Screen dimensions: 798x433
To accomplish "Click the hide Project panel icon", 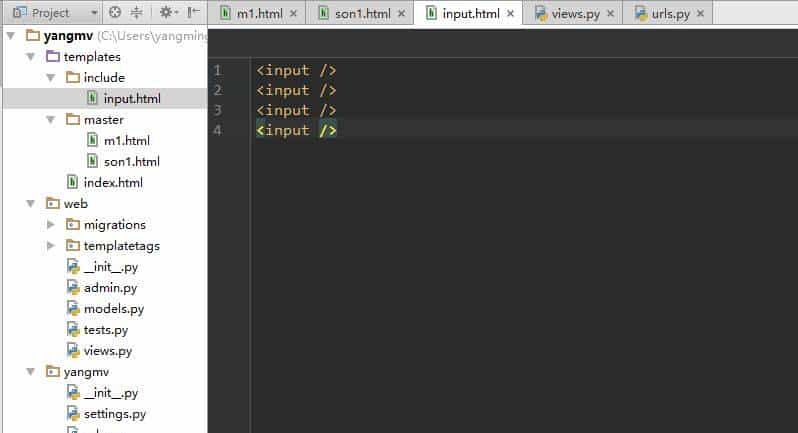I will click(x=193, y=12).
